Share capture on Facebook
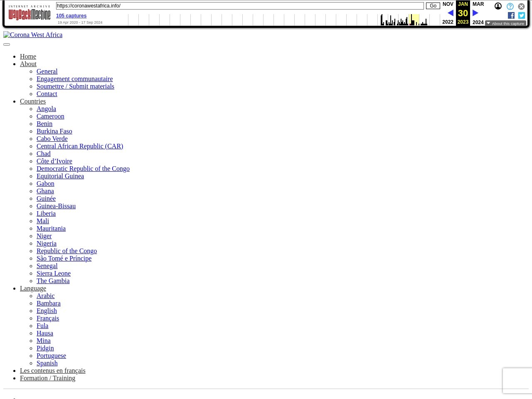 point(511,15)
